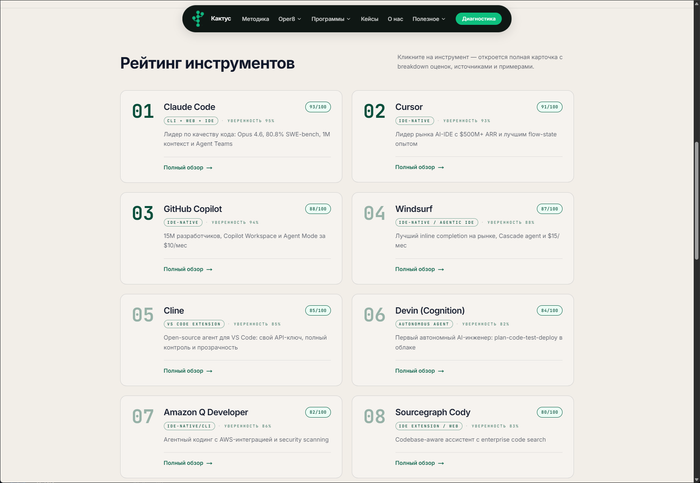This screenshot has height=483, width=700.
Task: Expand the OperB dropdown menu
Action: 290,19
